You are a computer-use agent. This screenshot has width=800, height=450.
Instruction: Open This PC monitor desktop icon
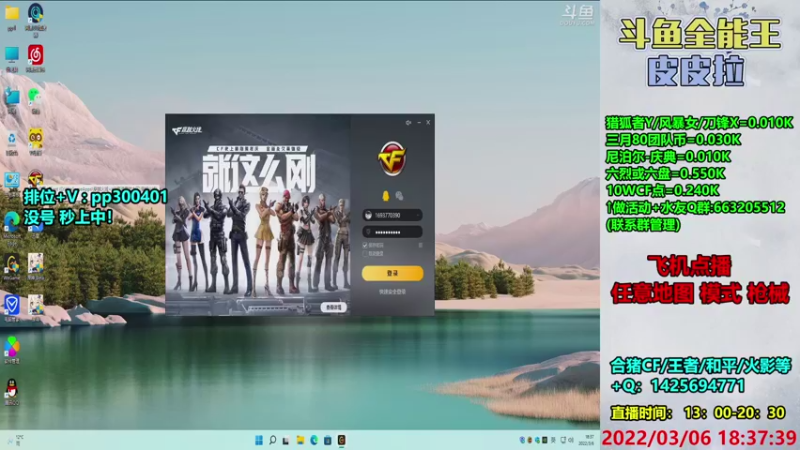pos(12,57)
